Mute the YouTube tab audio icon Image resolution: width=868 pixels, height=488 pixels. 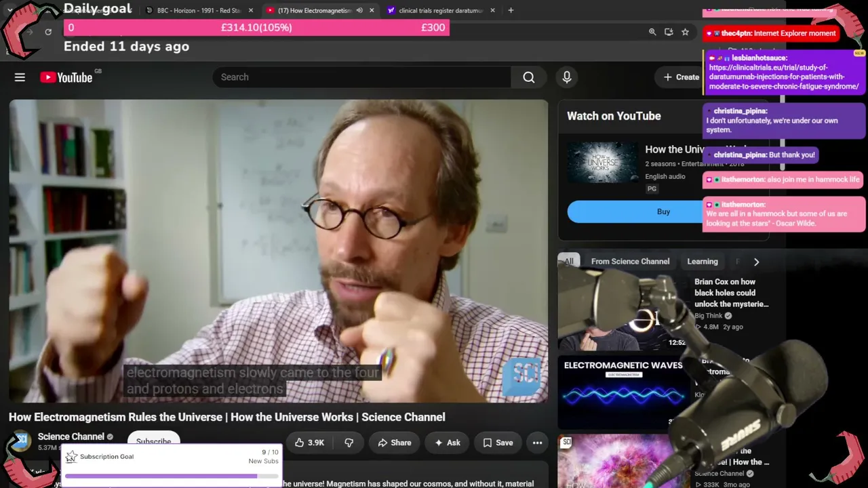[x=359, y=10]
